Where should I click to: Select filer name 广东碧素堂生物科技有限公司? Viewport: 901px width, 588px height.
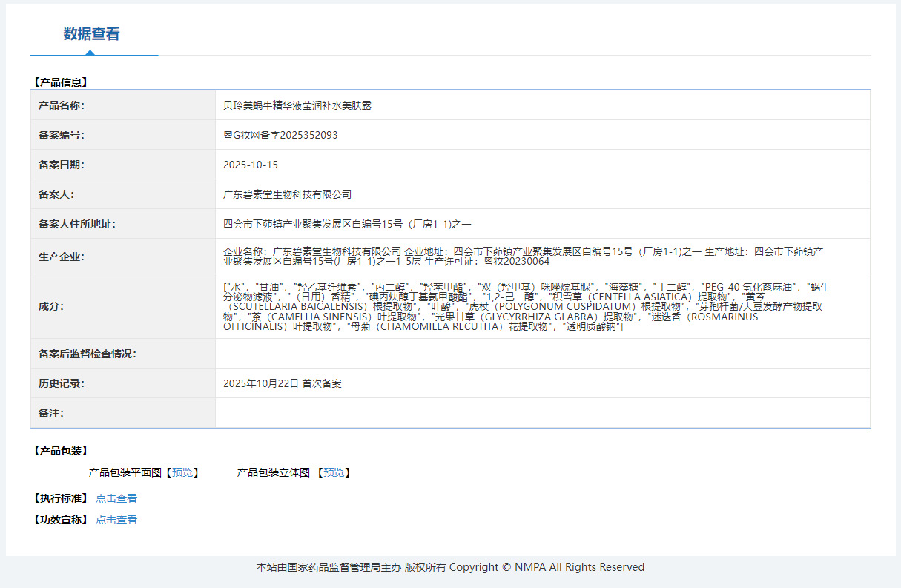coord(287,194)
